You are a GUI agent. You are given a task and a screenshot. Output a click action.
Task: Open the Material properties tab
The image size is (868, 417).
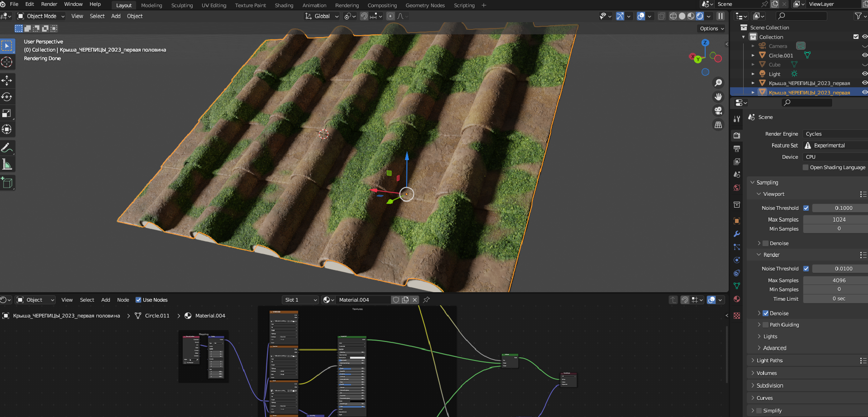(737, 299)
